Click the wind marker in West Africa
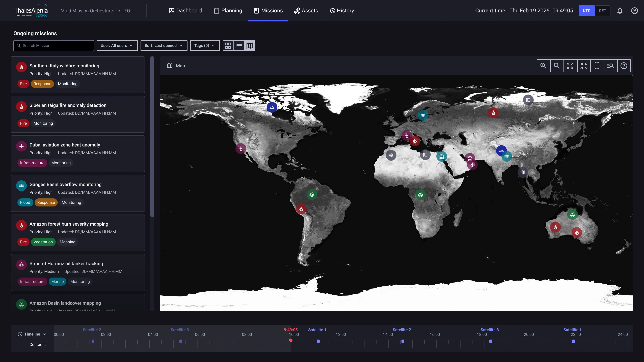The image size is (644, 362). (391, 155)
